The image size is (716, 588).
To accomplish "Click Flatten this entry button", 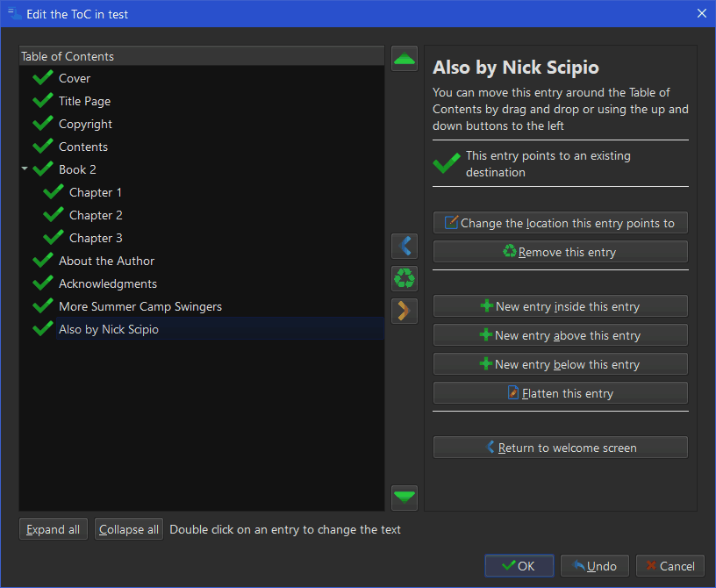I will tap(561, 393).
